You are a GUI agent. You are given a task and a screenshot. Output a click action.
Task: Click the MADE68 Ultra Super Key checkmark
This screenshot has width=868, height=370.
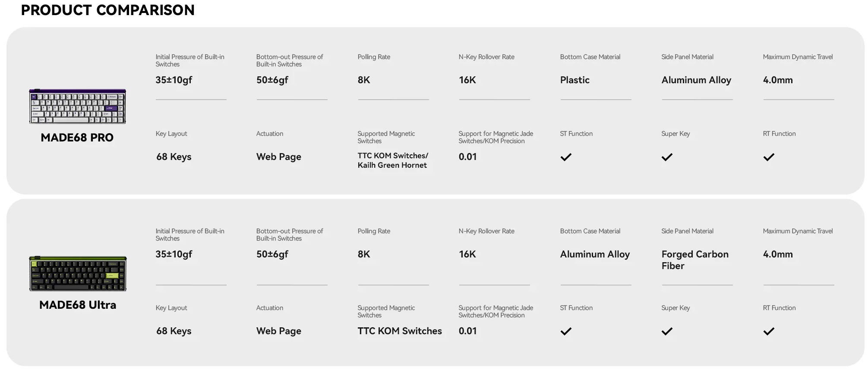pos(667,331)
